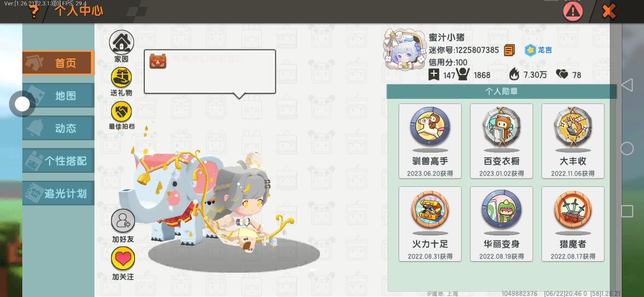The height and width of the screenshot is (297, 644).
Task: Click the 猎魔者 medal badge
Action: 573,224
